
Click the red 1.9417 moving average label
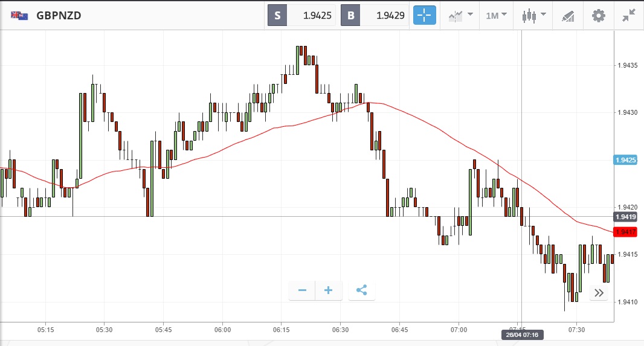pyautogui.click(x=625, y=232)
